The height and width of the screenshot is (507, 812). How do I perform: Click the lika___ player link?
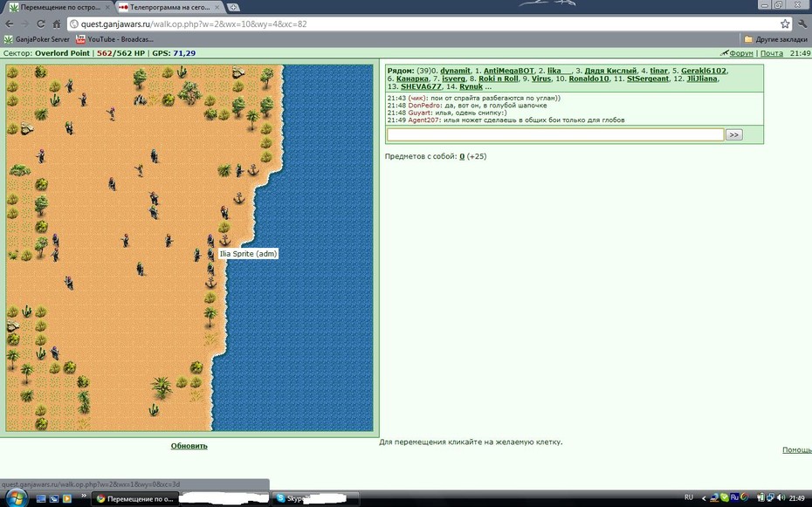pyautogui.click(x=560, y=71)
